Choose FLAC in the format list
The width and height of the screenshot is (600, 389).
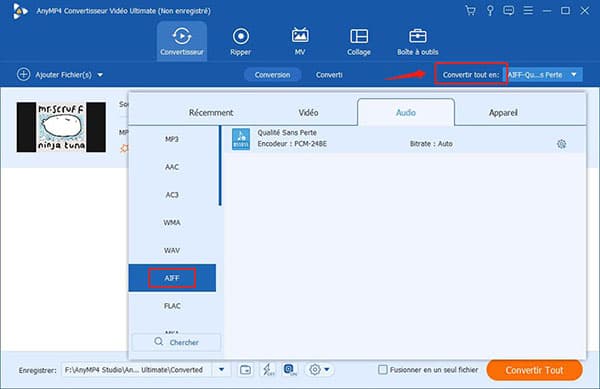172,306
